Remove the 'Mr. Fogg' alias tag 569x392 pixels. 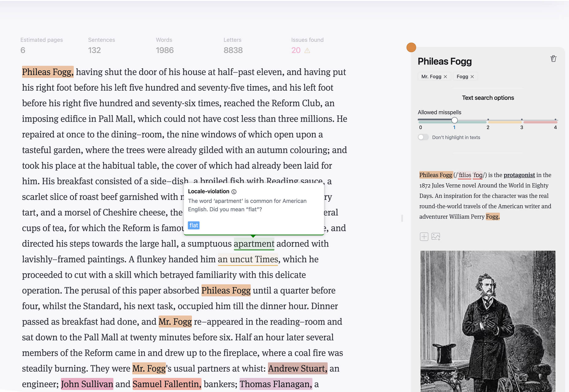tap(445, 77)
